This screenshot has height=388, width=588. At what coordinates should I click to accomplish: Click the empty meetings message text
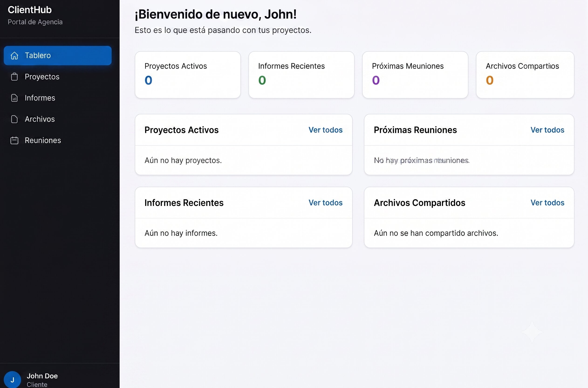point(422,160)
